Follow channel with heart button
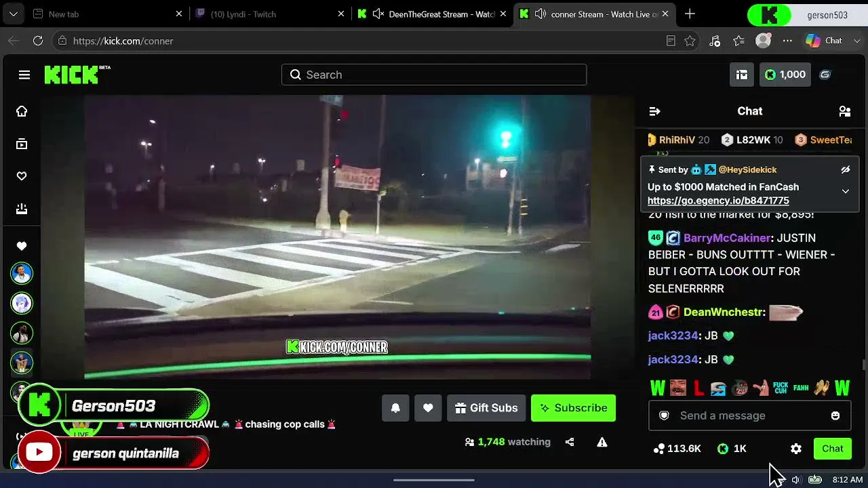Viewport: 868px width, 488px height. pos(428,408)
